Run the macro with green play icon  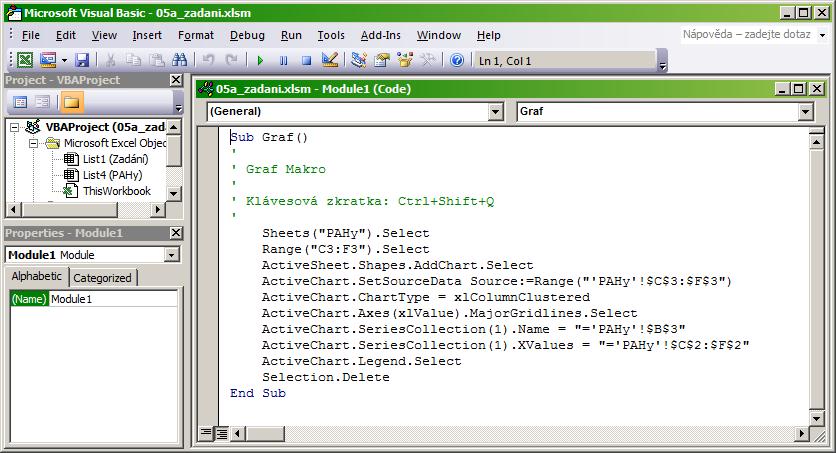(x=260, y=60)
